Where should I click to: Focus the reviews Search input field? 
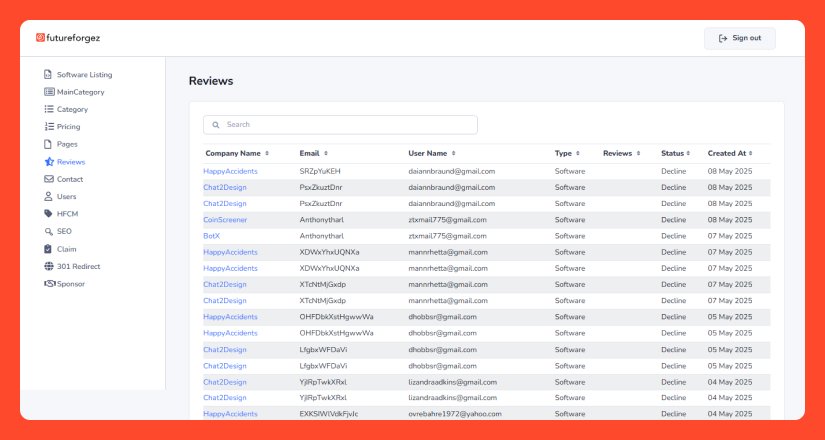click(340, 125)
